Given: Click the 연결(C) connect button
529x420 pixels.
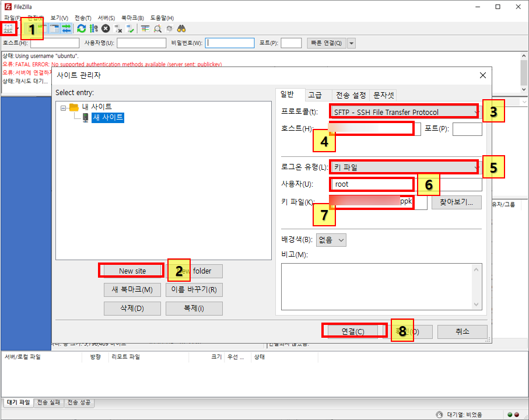Looking at the screenshot, I should (353, 331).
